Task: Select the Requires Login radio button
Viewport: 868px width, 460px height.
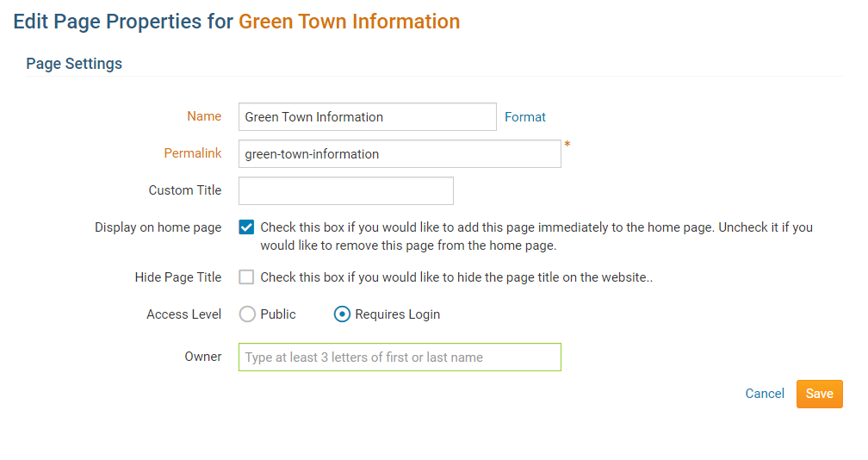Action: [342, 314]
